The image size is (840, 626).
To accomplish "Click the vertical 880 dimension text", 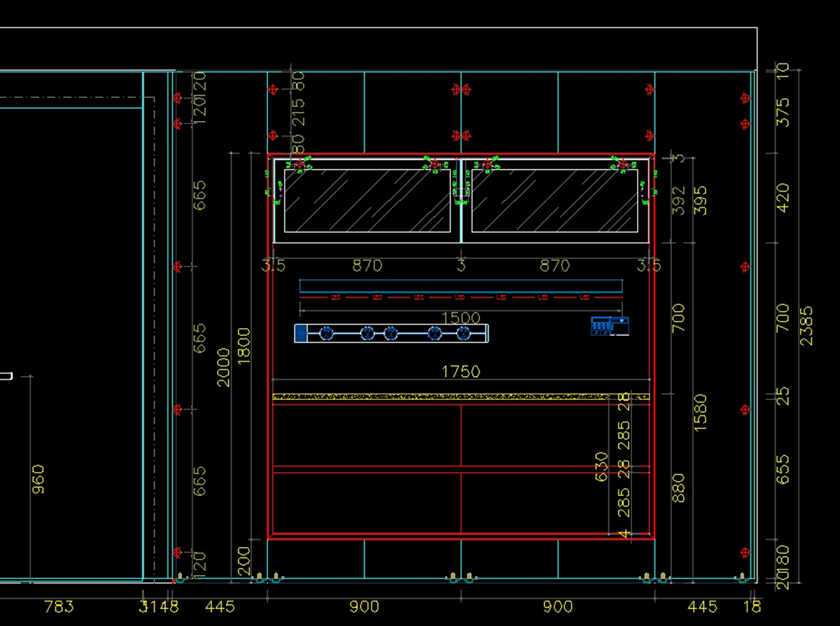I will (x=678, y=488).
